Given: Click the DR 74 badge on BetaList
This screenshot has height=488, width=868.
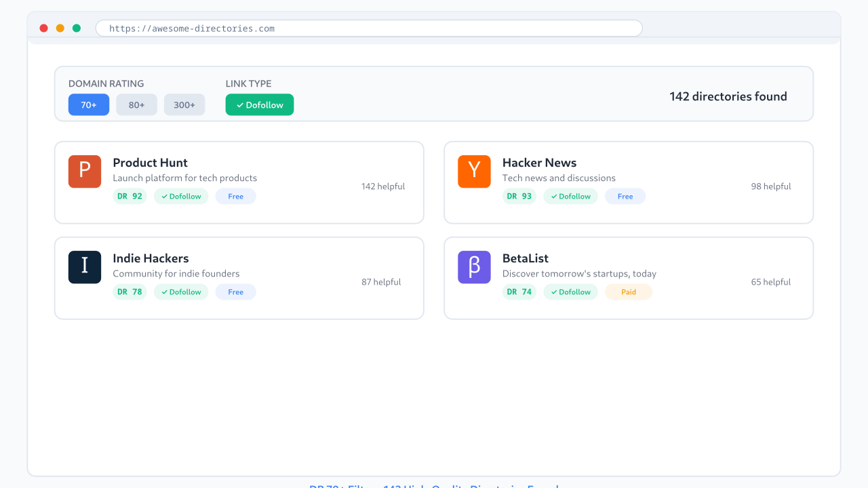Looking at the screenshot, I should pyautogui.click(x=519, y=291).
